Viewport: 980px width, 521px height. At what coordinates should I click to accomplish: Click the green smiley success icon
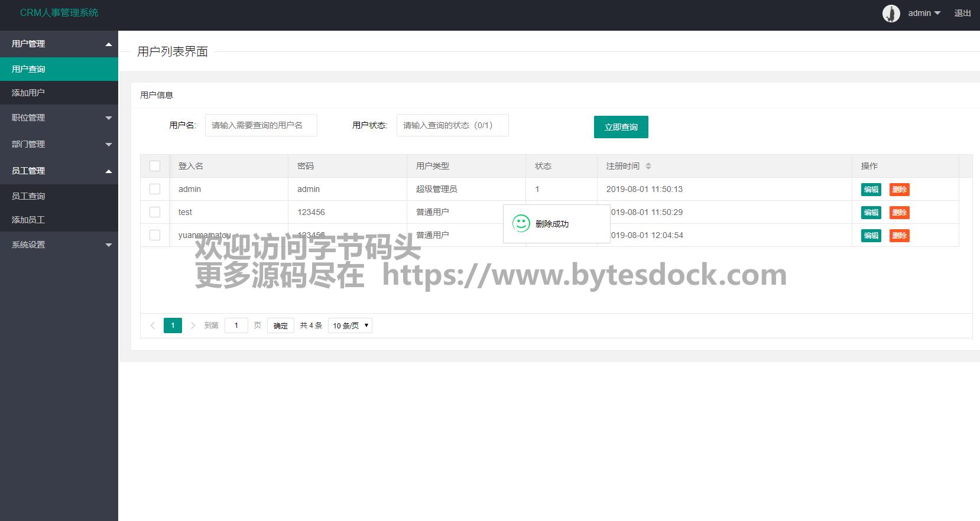click(x=521, y=223)
